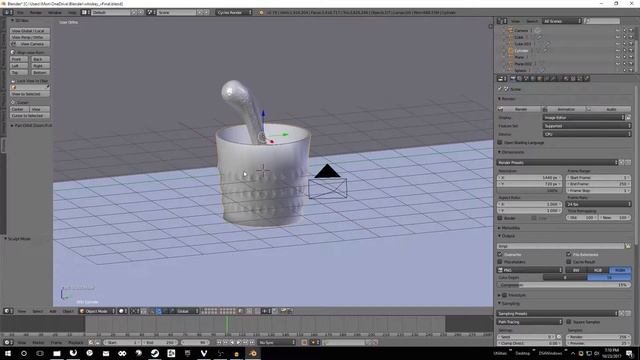This screenshot has width=640, height=360.
Task: Enable the Square Samples checkbox
Action: (x=569, y=322)
